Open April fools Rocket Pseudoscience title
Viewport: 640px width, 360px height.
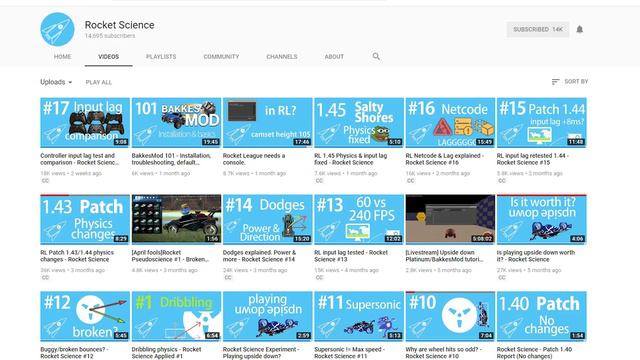coord(170,256)
